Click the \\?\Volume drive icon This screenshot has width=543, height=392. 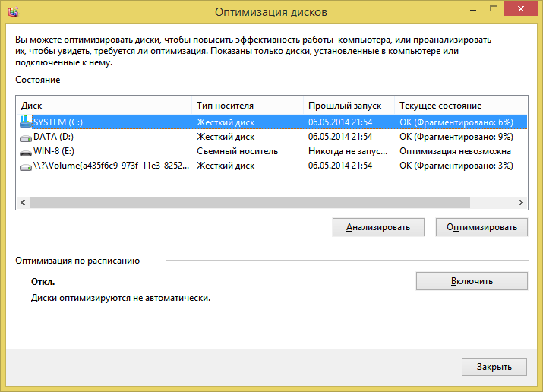(x=27, y=166)
